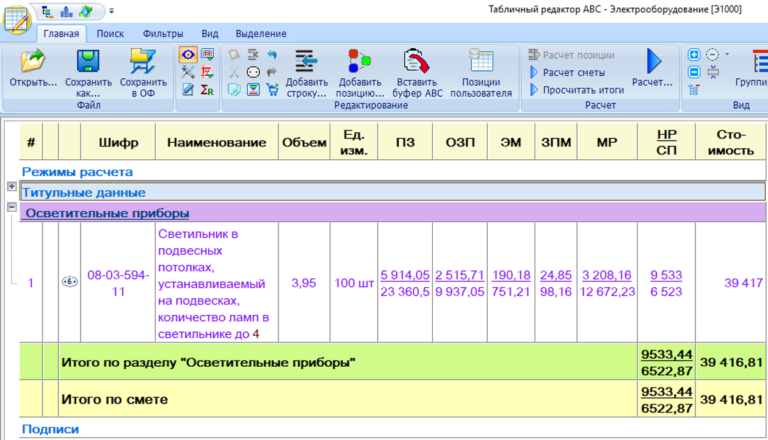The image size is (768, 440).
Task: Click the Расчет сметы command
Action: (x=567, y=73)
